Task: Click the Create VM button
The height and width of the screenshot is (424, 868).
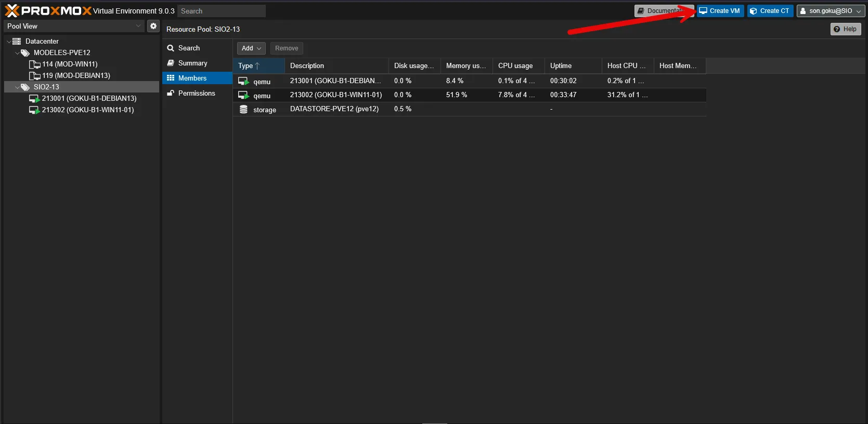Action: [x=720, y=11]
